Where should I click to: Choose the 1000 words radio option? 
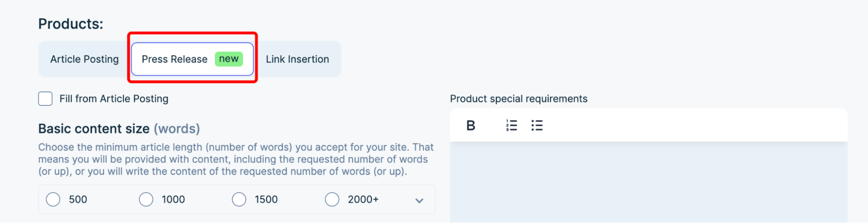coord(146,200)
